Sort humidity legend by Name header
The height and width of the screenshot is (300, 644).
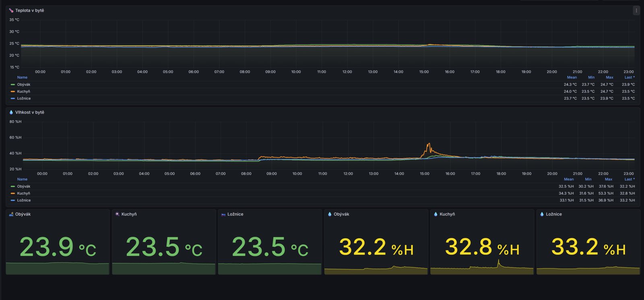22,179
